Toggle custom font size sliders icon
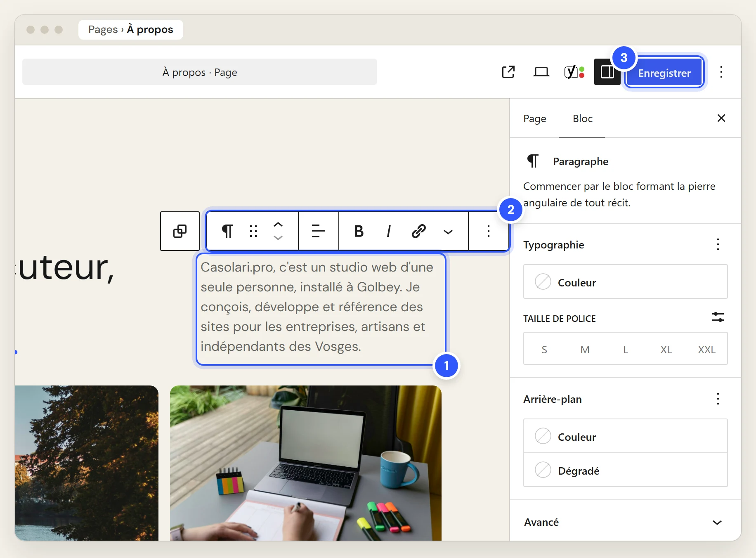Viewport: 756px width, 558px height. pyautogui.click(x=718, y=317)
